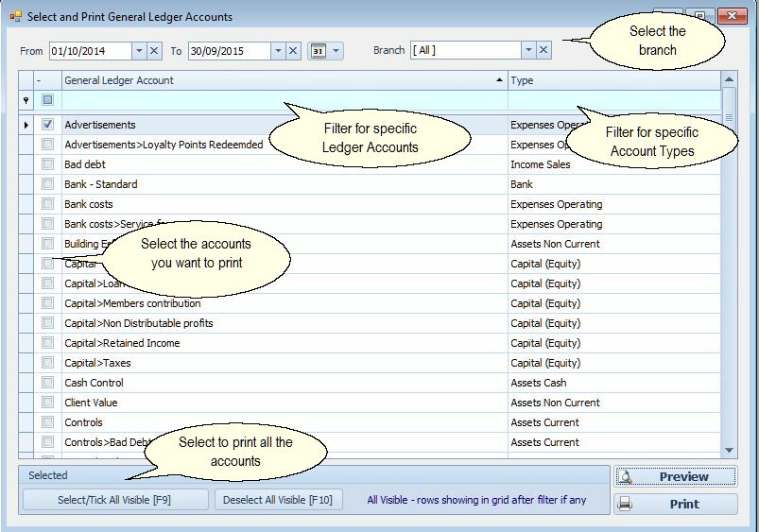Check the Cash Control account checkbox
This screenshot has width=759, height=532.
[47, 383]
